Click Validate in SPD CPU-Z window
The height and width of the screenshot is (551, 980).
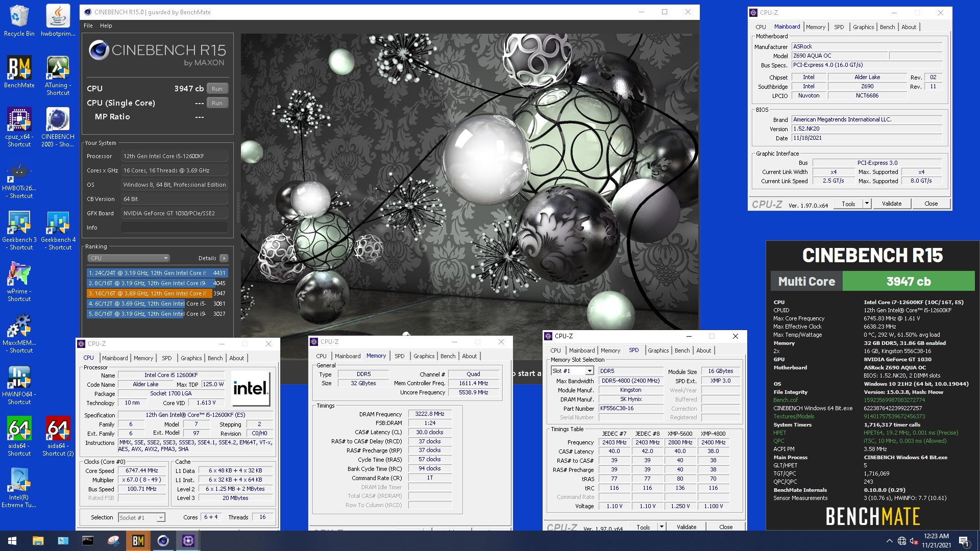coord(686,527)
